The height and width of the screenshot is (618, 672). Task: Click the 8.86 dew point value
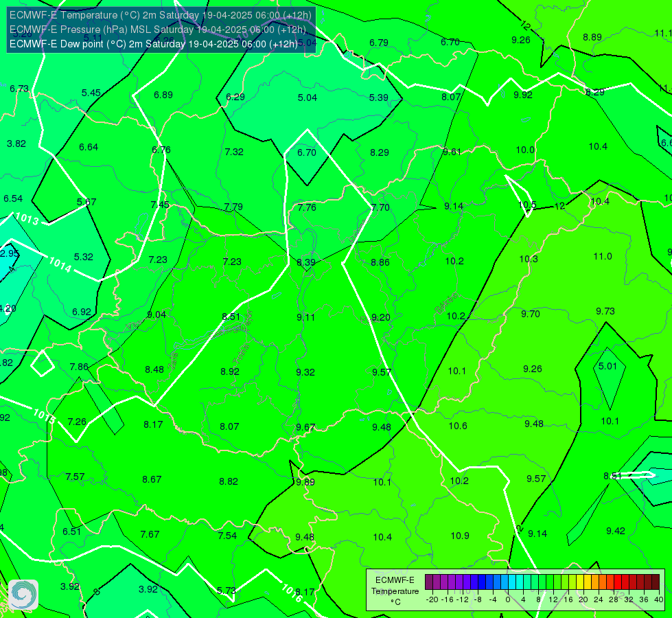pos(380,262)
